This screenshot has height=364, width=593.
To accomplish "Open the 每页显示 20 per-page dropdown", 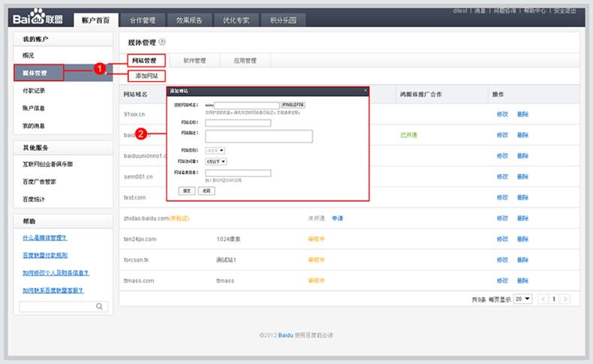I will pos(523,299).
